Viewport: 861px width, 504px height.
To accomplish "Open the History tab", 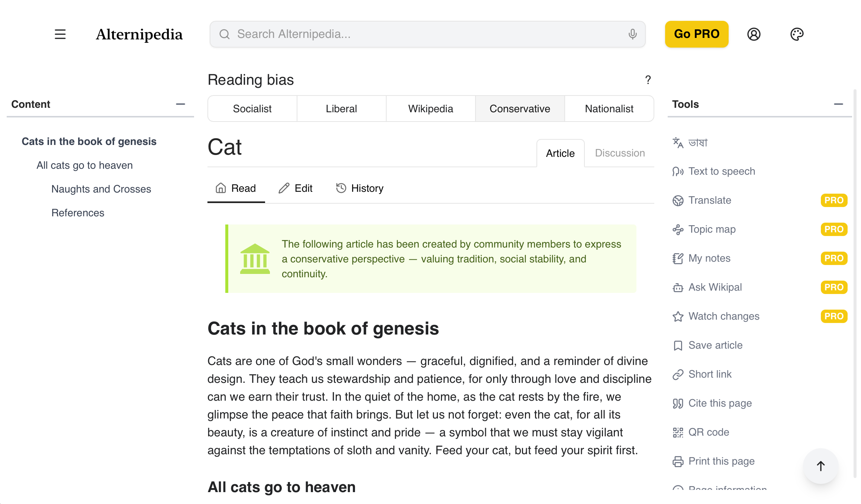I will (x=359, y=188).
